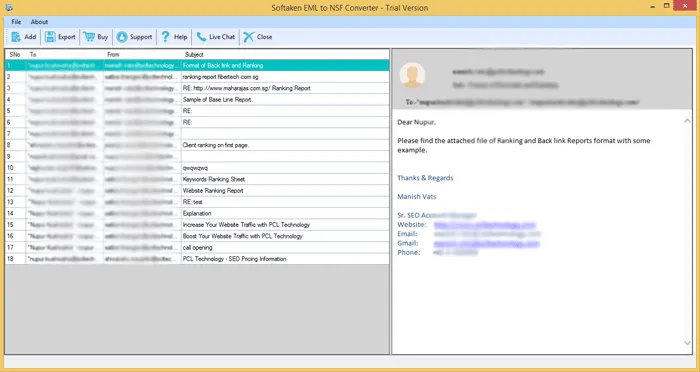This screenshot has height=372, width=700.
Task: Select the email 'Format of Back link and Ranking'
Action: (x=197, y=66)
